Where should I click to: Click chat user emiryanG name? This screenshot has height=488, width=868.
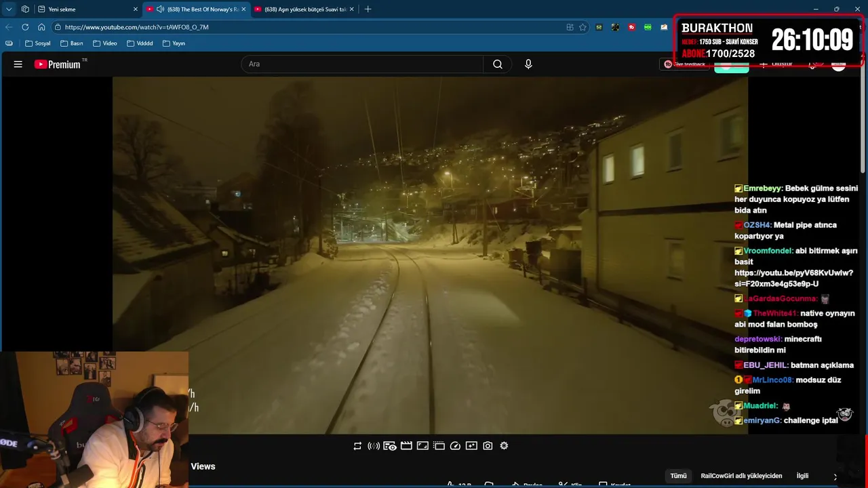point(762,421)
